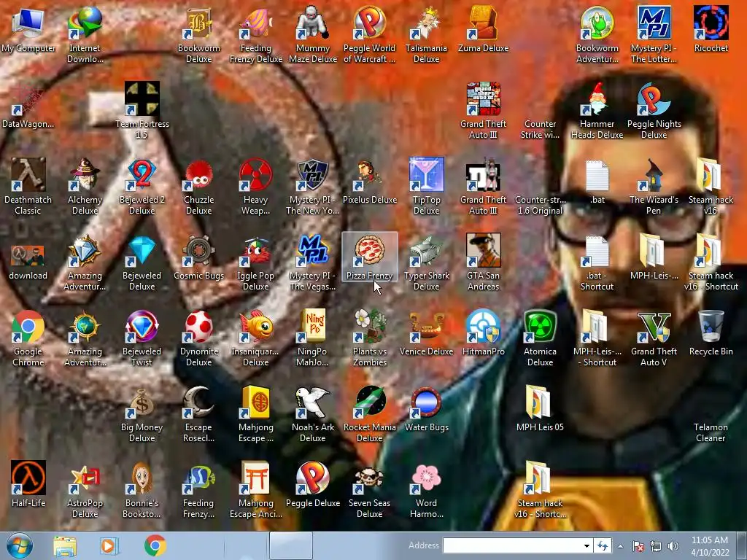Click the Address bar refresh/go button
The height and width of the screenshot is (560, 747).
pos(603,545)
